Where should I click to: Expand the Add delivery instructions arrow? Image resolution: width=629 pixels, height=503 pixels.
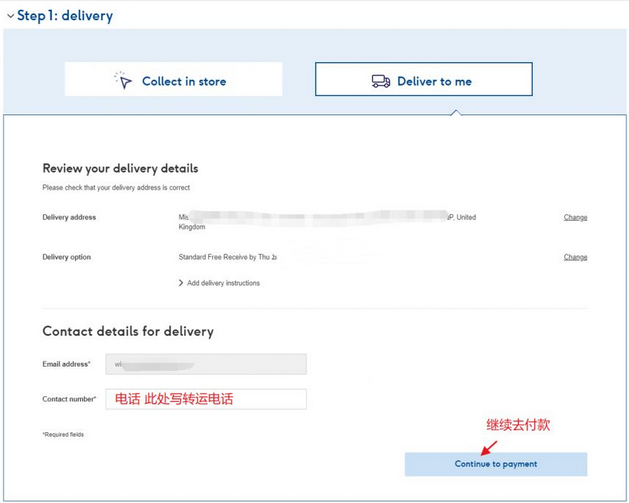181,283
